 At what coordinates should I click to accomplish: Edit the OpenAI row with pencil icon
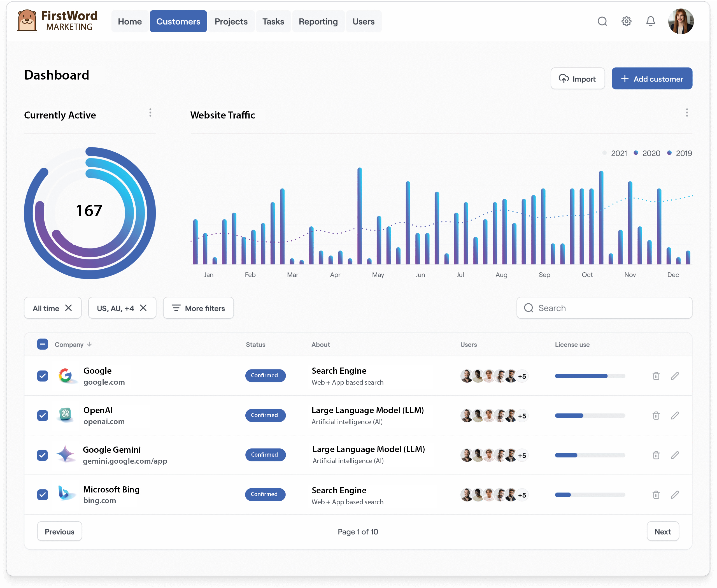click(x=675, y=416)
